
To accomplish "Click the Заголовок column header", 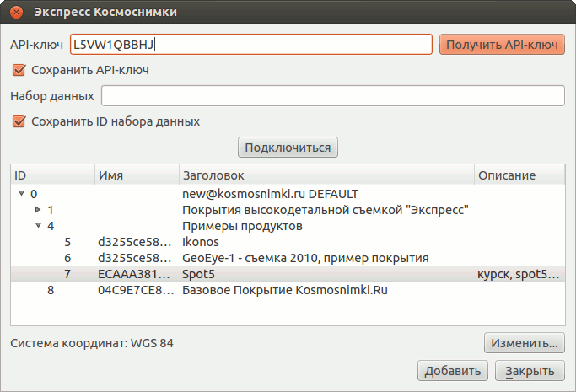I will [x=326, y=175].
